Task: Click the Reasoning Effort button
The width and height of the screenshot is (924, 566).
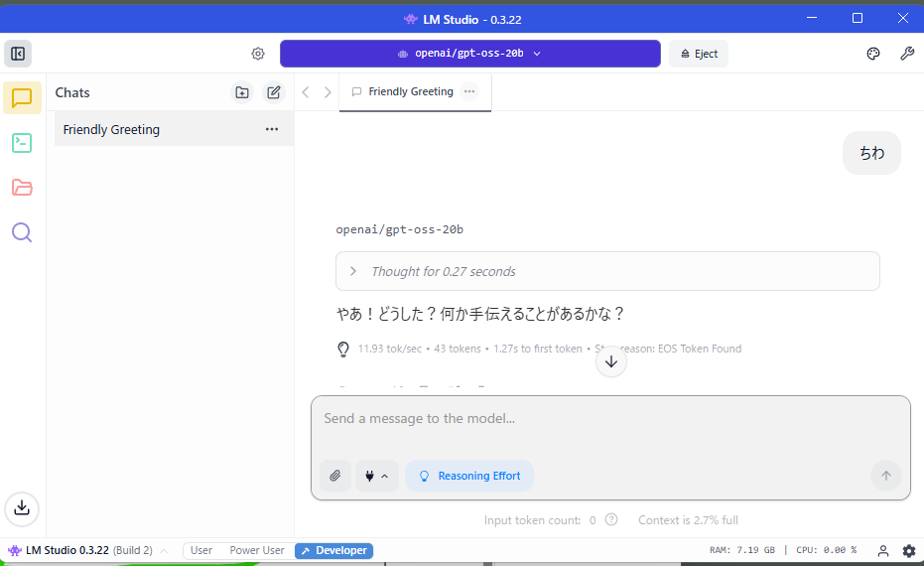Action: 469,476
